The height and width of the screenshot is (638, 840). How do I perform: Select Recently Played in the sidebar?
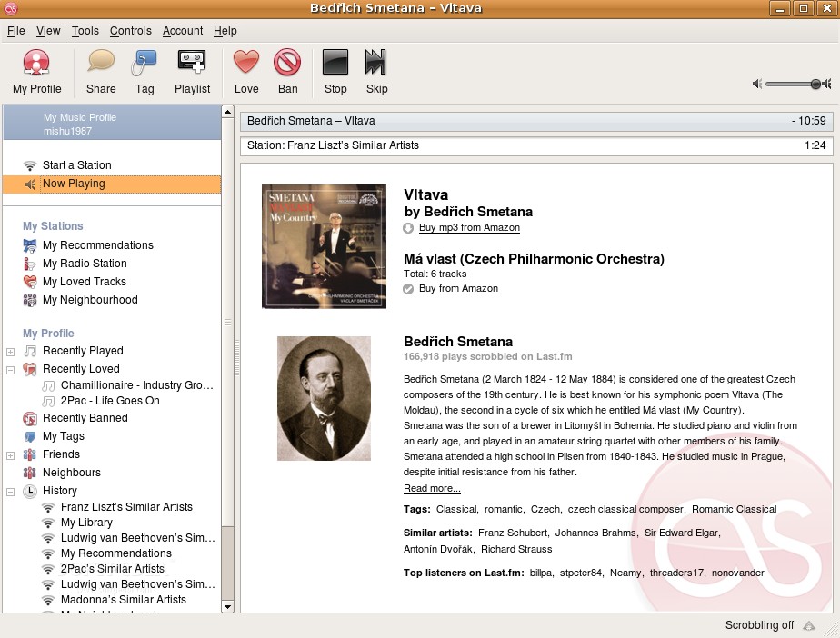(x=83, y=350)
